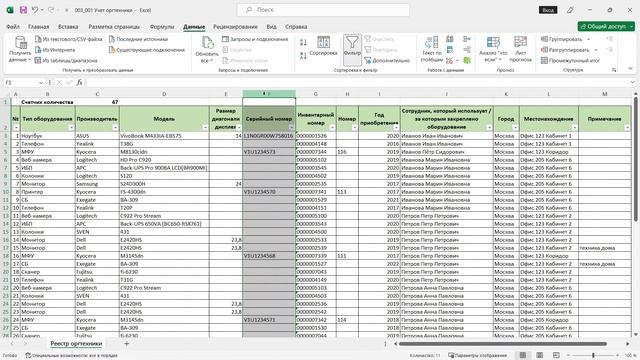Open Последние источники
This screenshot has height=360, width=640.
coord(138,39)
